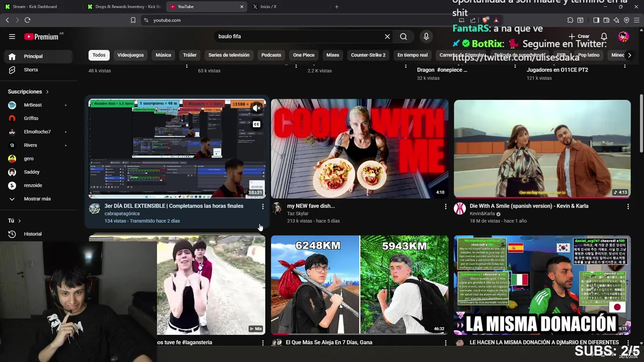
Task: Open Brave VPN shield icon
Action: coord(626,20)
